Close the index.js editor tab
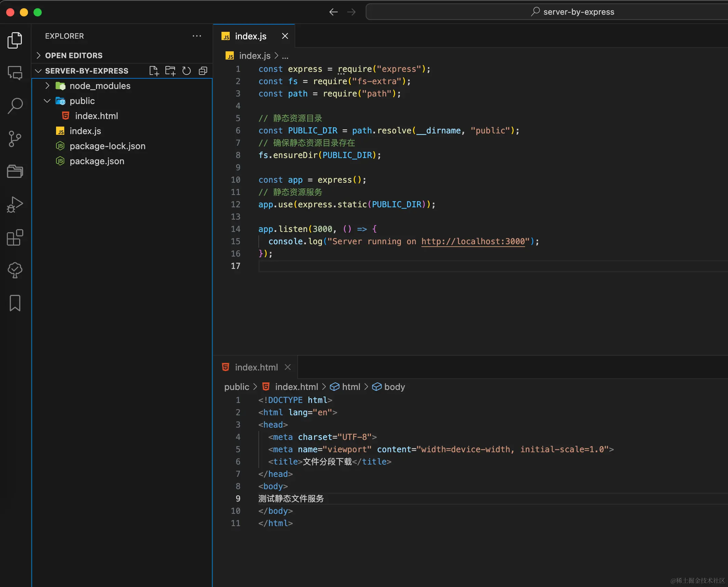The height and width of the screenshot is (587, 728). [x=285, y=36]
